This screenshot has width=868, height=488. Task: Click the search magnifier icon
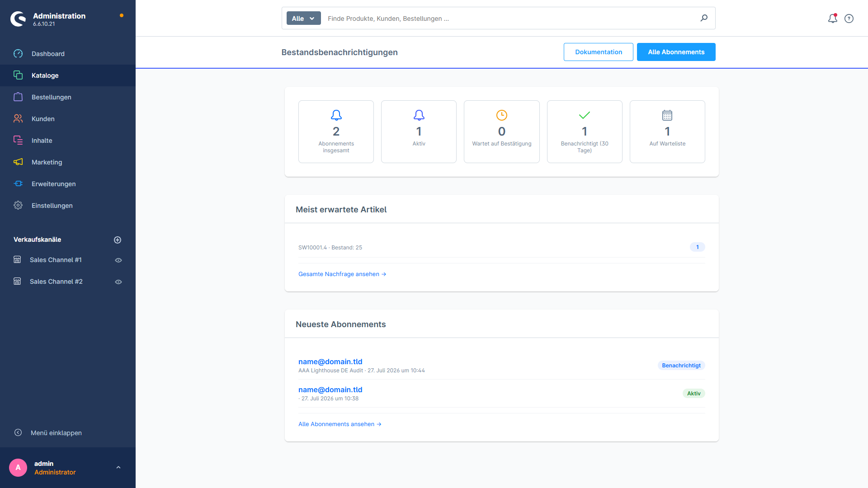[704, 18]
